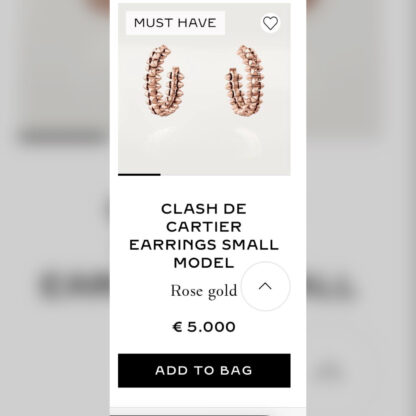This screenshot has width=416, height=416.
Task: Click the word MODEL in product title
Action: (204, 263)
